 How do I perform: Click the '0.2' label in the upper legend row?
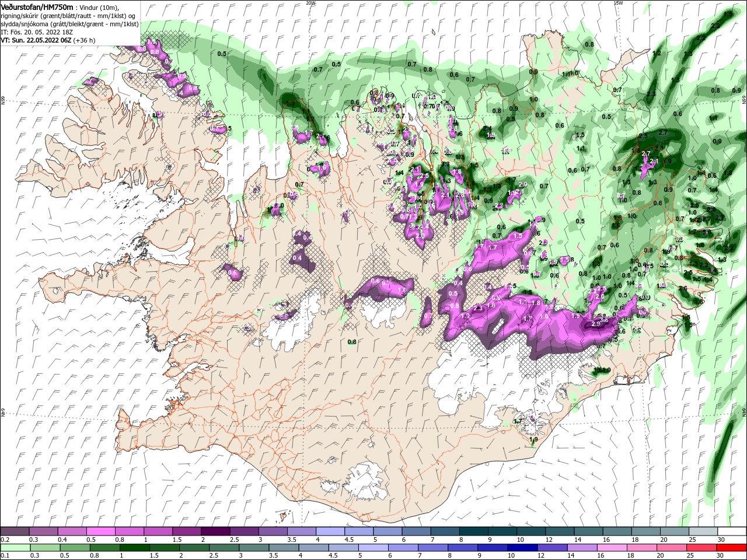(x=5, y=540)
